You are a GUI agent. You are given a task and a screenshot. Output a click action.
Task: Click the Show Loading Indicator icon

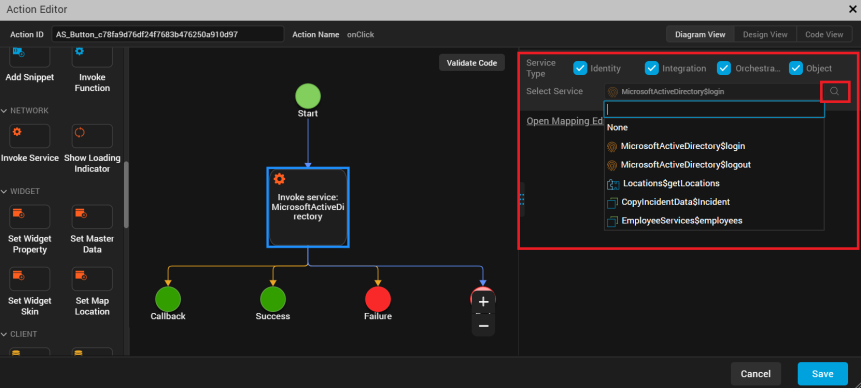coord(92,136)
